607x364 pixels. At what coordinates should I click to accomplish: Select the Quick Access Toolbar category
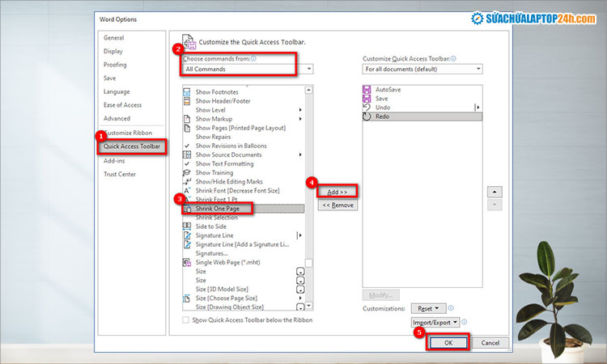point(132,146)
